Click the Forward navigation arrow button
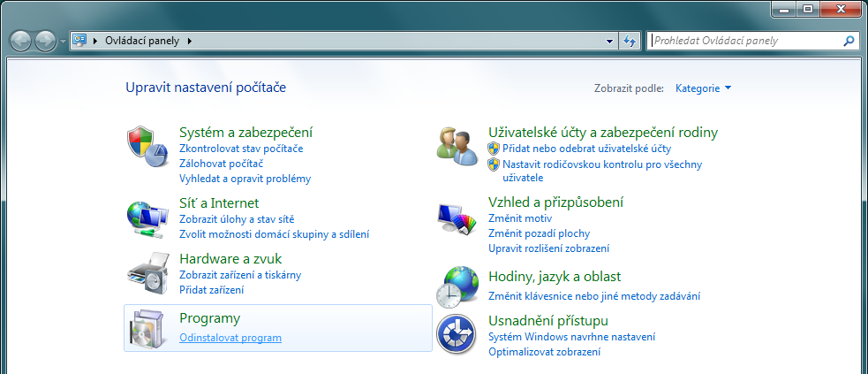This screenshot has width=868, height=374. 45,41
